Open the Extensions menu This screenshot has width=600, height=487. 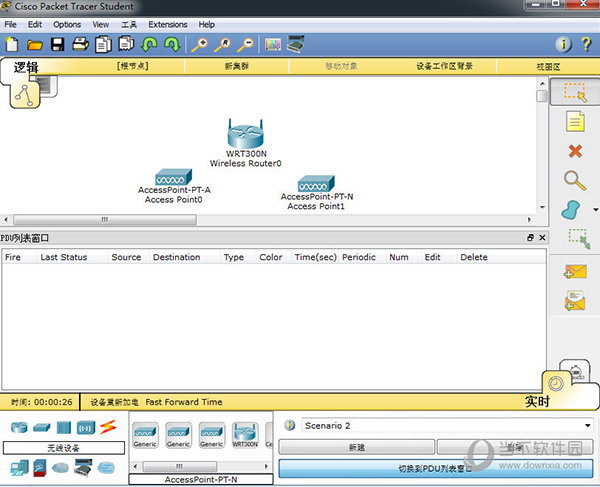(168, 24)
